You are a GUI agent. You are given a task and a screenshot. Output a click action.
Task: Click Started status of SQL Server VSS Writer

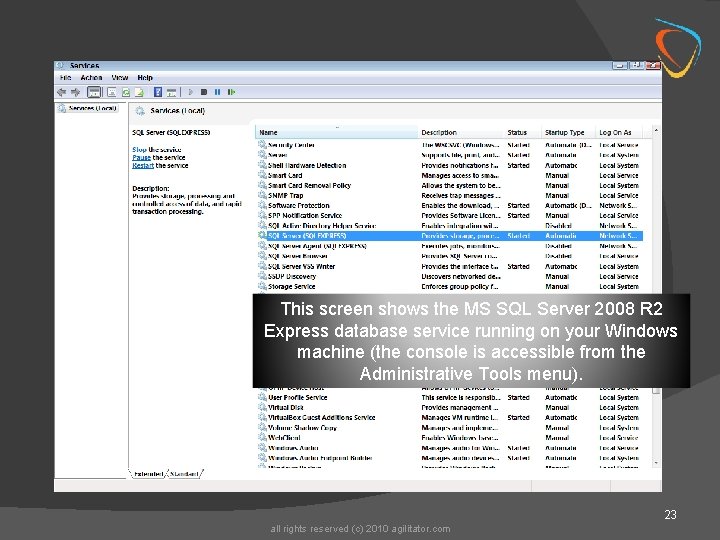point(518,267)
